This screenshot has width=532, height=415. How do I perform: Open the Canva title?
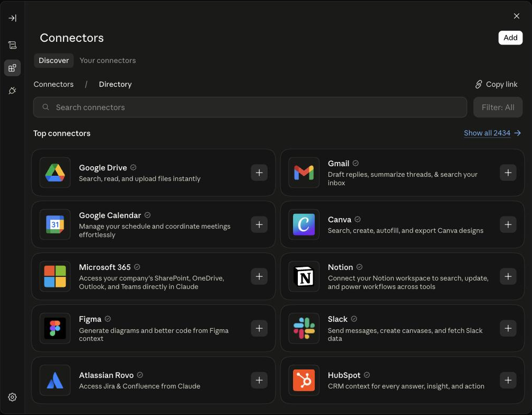(339, 219)
